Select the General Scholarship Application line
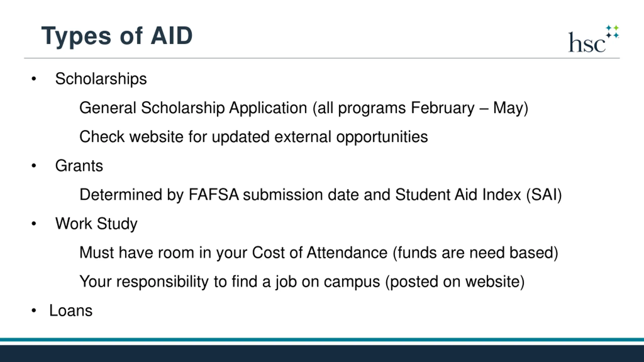 (x=304, y=108)
